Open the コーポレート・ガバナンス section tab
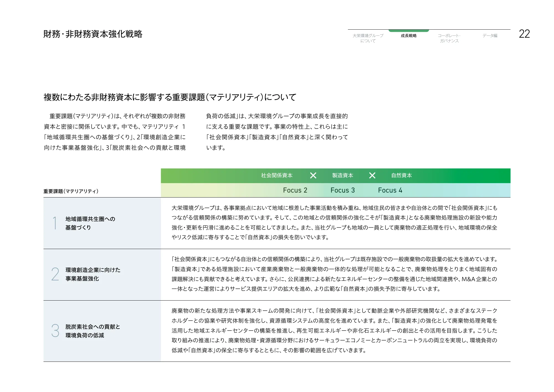Image resolution: width=554 pixels, height=392 pixels. (x=449, y=38)
